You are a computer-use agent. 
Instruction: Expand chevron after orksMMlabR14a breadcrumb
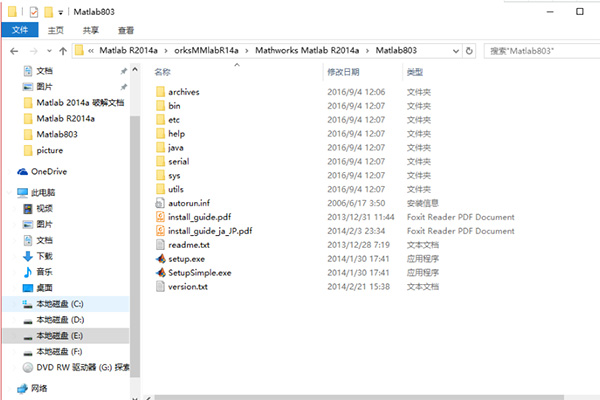(x=247, y=51)
